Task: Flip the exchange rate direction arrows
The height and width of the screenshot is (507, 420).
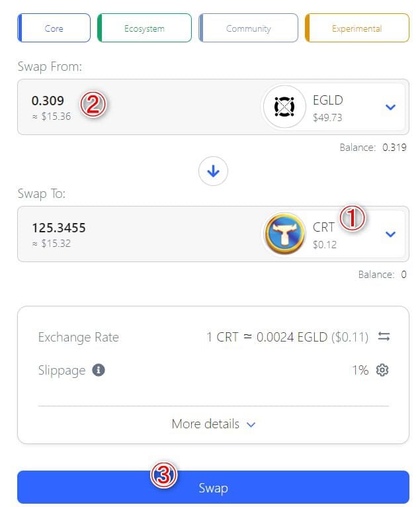Action: tap(384, 337)
